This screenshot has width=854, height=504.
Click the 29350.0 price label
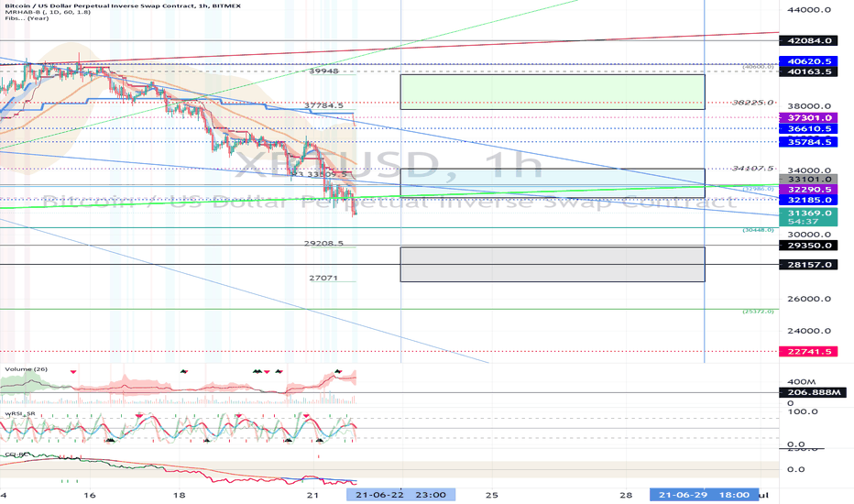coord(809,246)
